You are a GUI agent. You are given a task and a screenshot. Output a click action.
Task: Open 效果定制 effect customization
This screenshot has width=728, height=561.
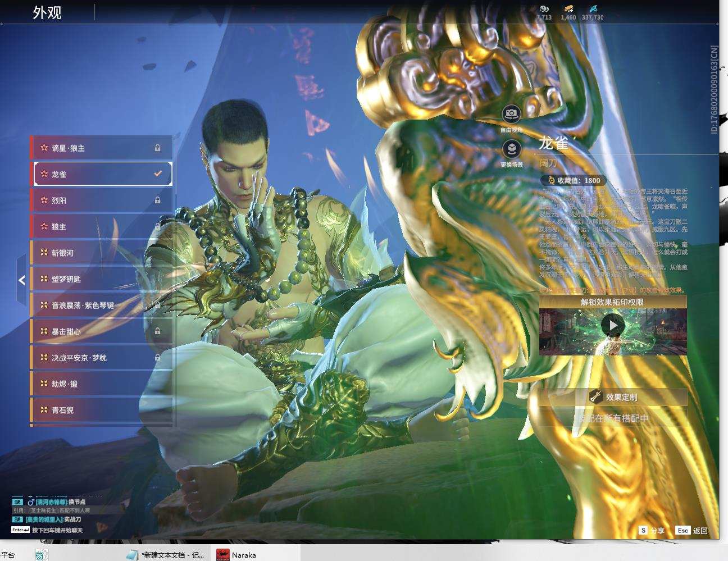613,397
